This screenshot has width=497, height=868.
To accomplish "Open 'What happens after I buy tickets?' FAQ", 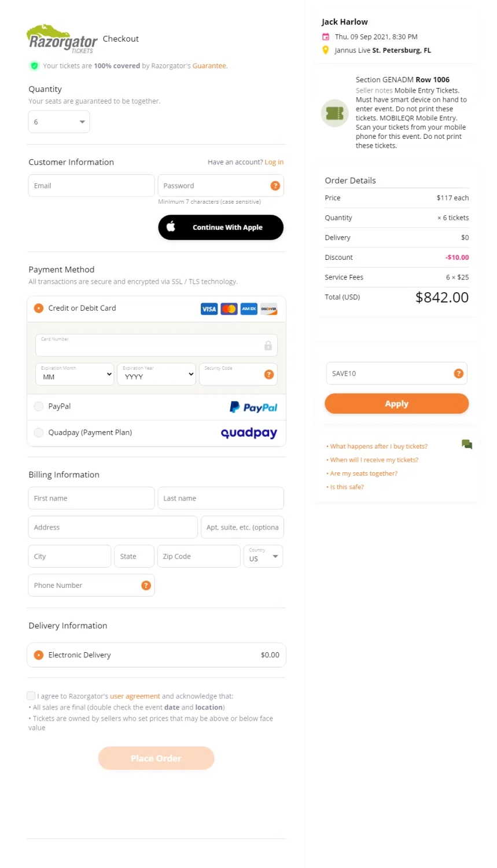I will tap(378, 446).
